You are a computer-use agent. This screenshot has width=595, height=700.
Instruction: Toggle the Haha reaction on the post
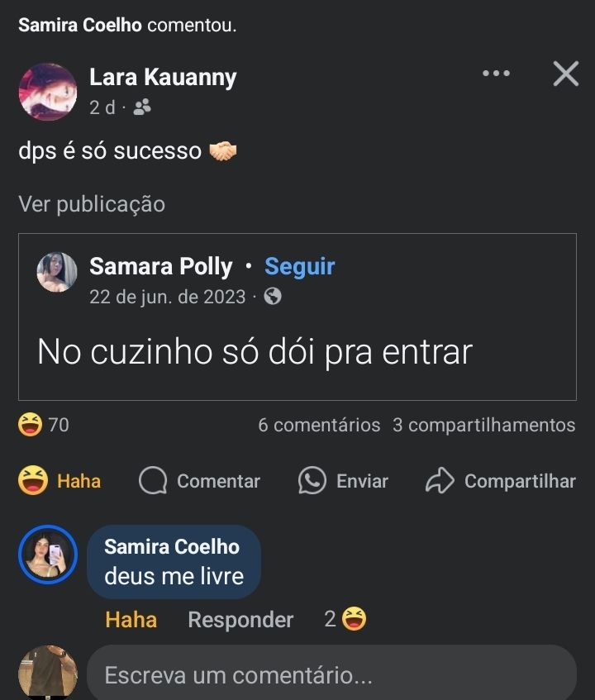(x=59, y=481)
